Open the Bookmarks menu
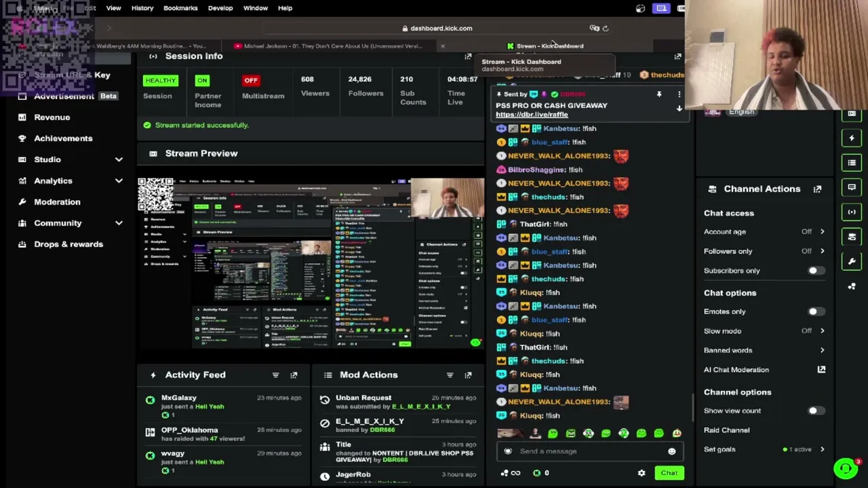 tap(180, 8)
